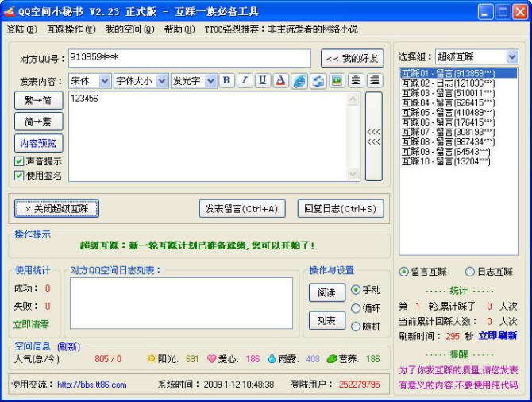
Task: Choose the 手动 mode option
Action: coord(355,290)
